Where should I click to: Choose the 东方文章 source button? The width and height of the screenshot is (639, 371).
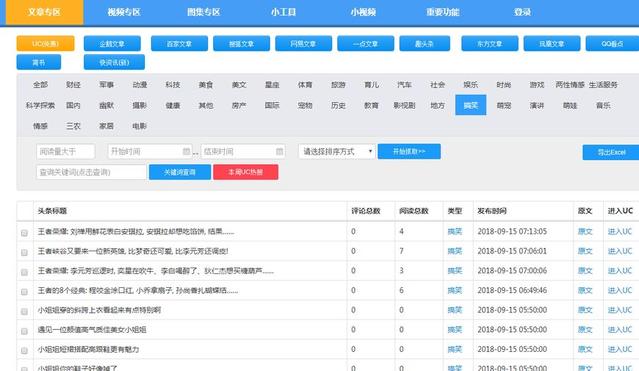click(490, 44)
